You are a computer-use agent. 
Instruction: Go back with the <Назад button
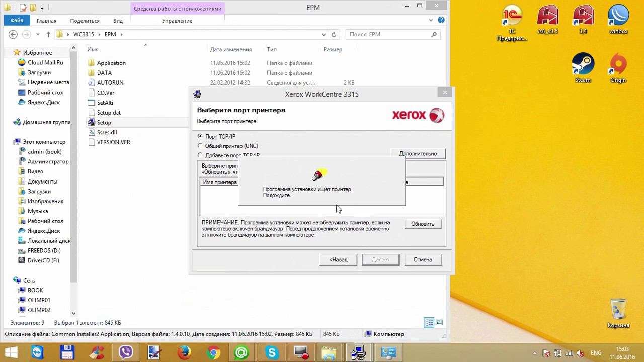click(x=339, y=259)
